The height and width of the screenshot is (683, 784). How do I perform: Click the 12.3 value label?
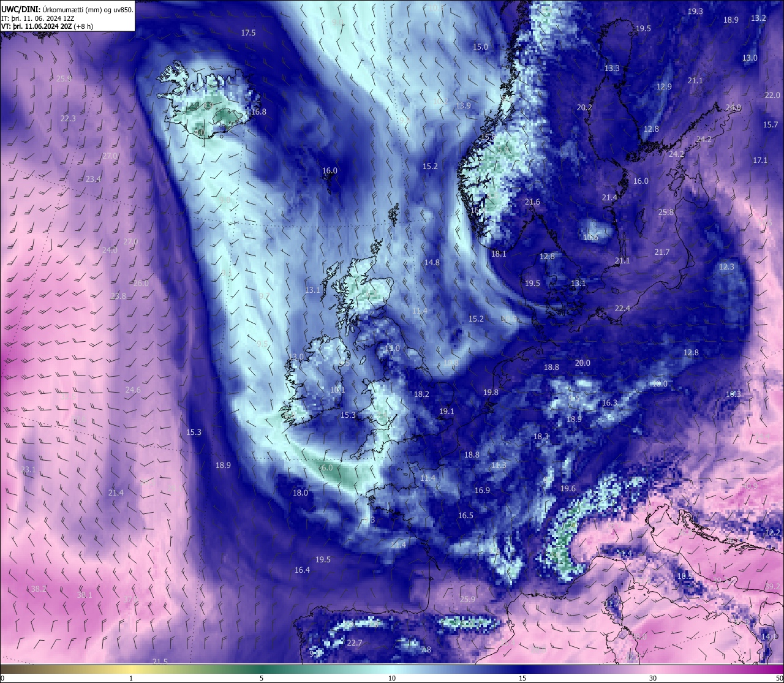click(x=726, y=267)
